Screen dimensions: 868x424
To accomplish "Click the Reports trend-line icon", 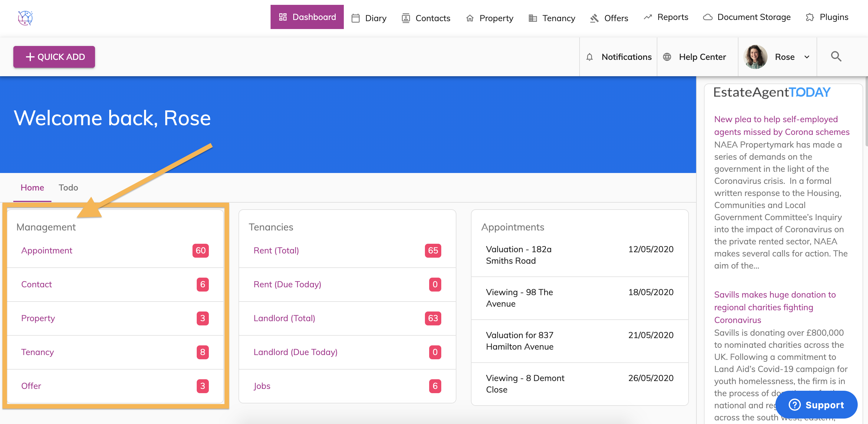I will [648, 17].
